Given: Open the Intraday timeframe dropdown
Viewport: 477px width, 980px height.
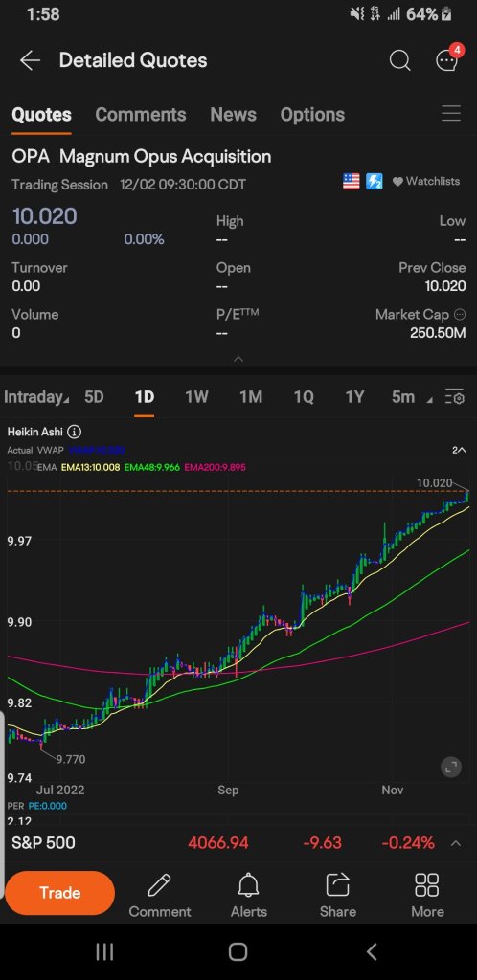Looking at the screenshot, I should tap(36, 397).
